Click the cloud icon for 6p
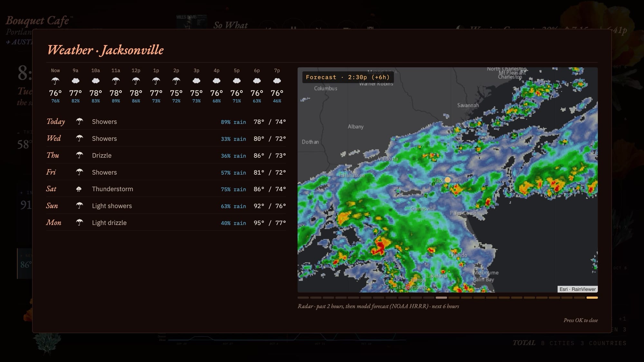Viewport: 644px width, 362px height. point(257,81)
